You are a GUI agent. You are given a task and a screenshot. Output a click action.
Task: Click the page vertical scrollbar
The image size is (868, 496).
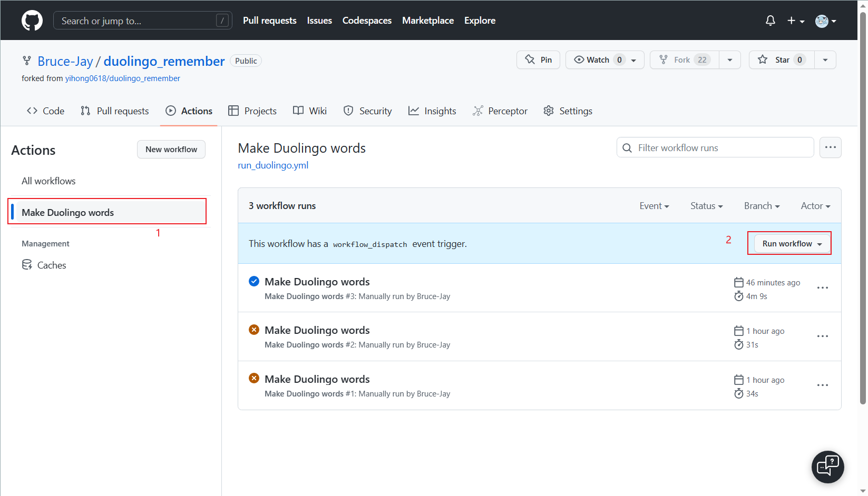click(x=863, y=207)
